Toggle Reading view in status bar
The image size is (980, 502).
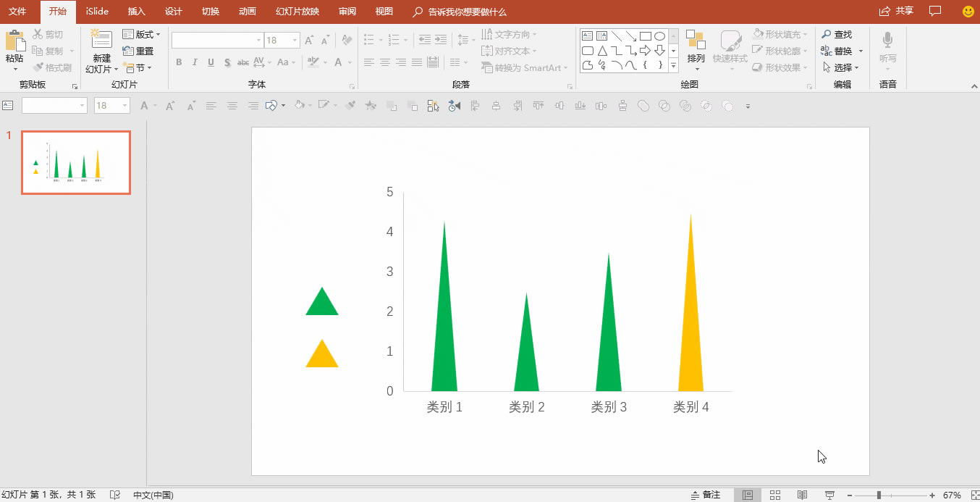point(802,495)
